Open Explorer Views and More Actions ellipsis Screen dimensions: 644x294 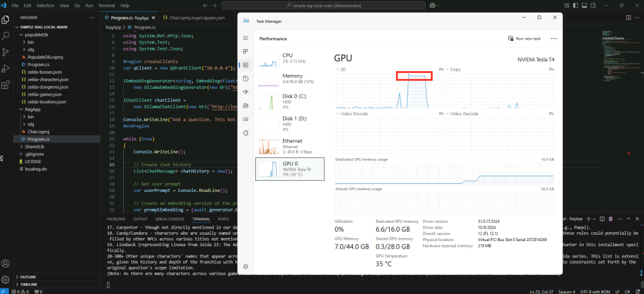(92, 18)
